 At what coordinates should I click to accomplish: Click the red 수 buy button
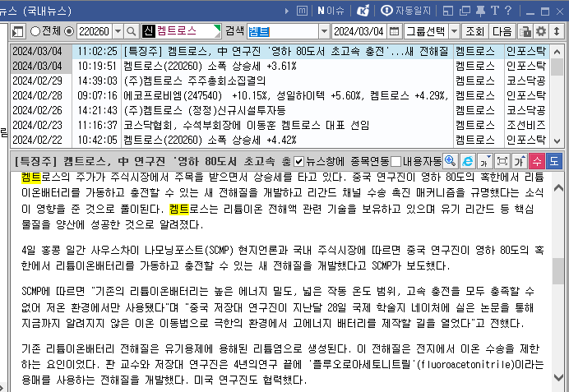tap(537, 161)
